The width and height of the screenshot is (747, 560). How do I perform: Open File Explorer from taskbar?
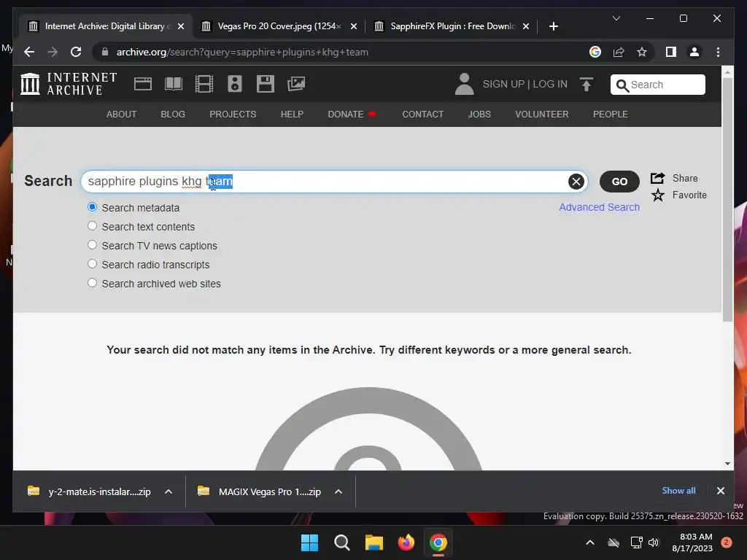click(x=374, y=542)
